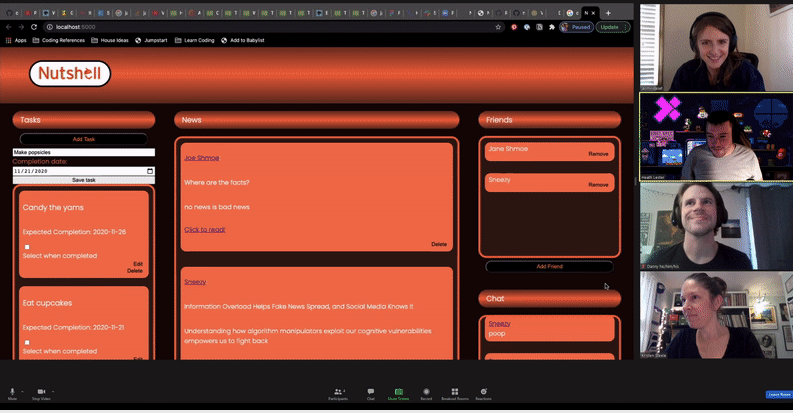Select the yellow-highlighted active speaker video
This screenshot has height=413, width=793.
(716, 136)
